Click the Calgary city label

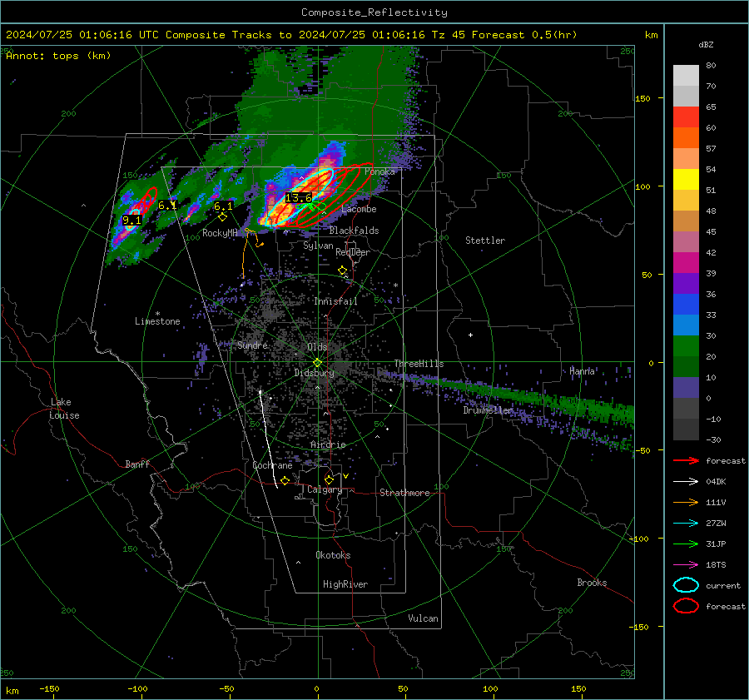point(325,489)
